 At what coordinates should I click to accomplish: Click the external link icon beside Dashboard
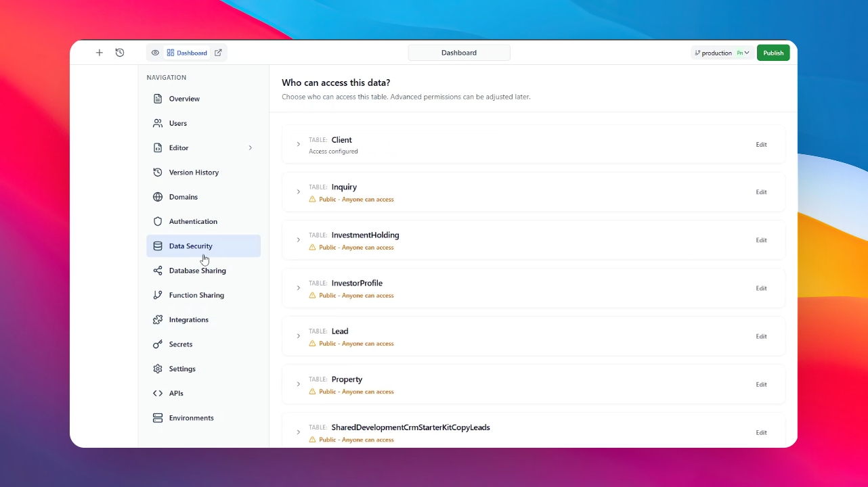218,53
